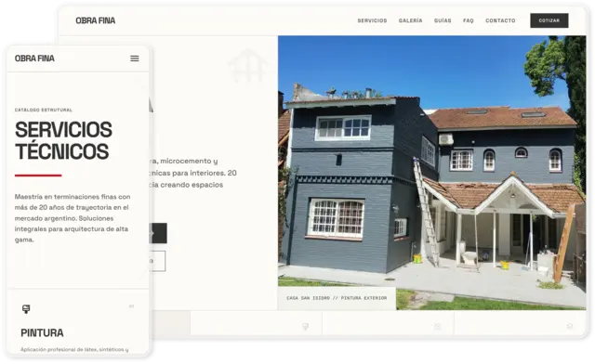595x364 pixels.
Task: Open the PINTURA service card heading
Action: [42, 333]
